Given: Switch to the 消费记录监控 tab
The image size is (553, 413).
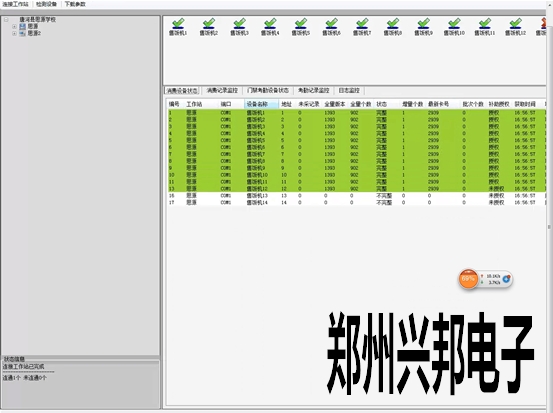Looking at the screenshot, I should [222, 91].
